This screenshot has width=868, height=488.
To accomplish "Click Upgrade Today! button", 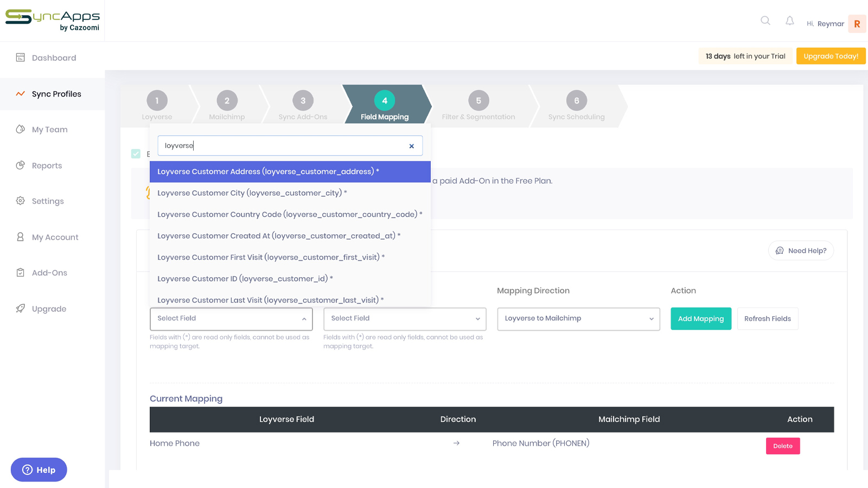I will click(x=830, y=56).
